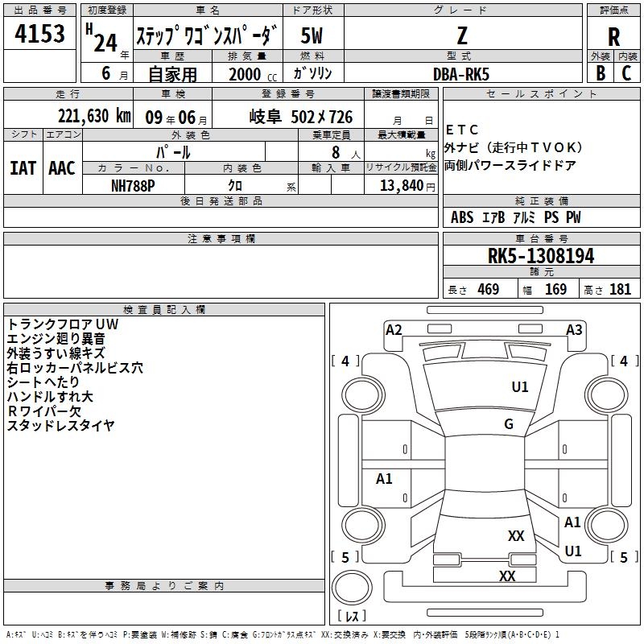Viewport: 644px width, 644px height.
Task: Select the height value 181
Action: pyautogui.click(x=620, y=289)
